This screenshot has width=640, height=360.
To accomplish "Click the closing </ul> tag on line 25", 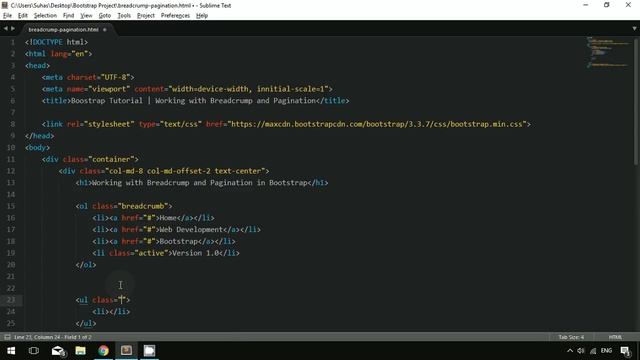I will [86, 323].
